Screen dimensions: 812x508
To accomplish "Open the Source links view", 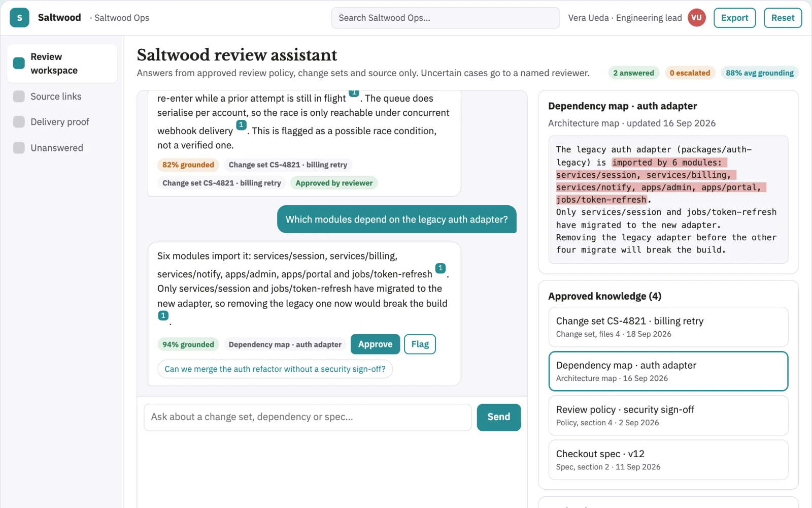I will [x=62, y=97].
